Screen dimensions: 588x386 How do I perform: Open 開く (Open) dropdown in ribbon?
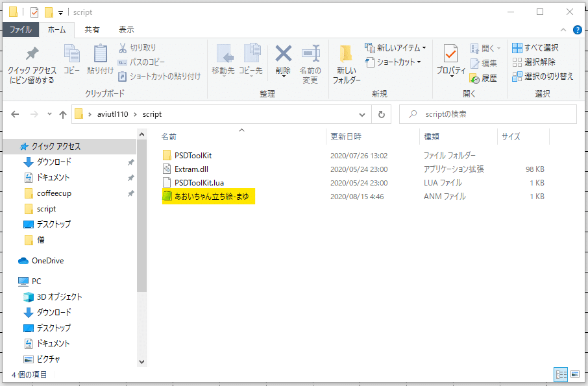485,48
